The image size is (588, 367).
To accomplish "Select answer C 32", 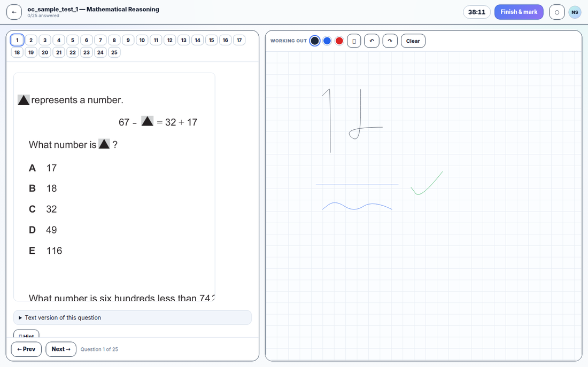I will click(x=43, y=209).
